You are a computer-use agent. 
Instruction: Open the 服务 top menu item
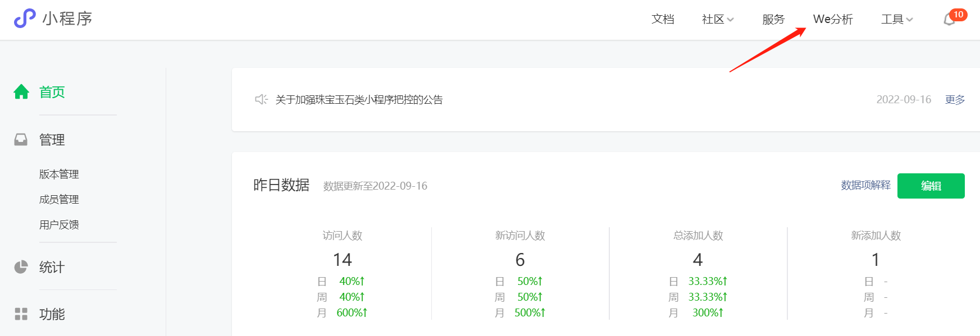coord(773,20)
